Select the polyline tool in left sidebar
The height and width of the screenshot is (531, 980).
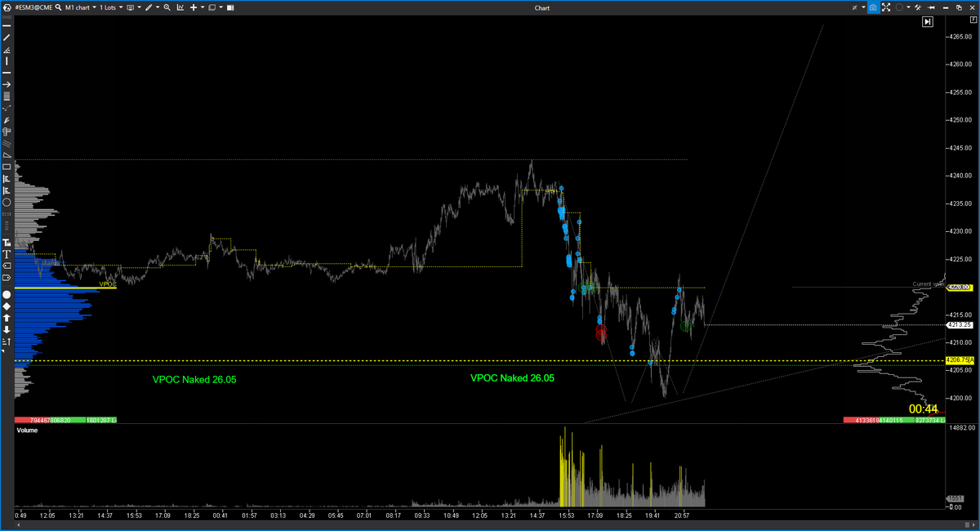(x=7, y=108)
